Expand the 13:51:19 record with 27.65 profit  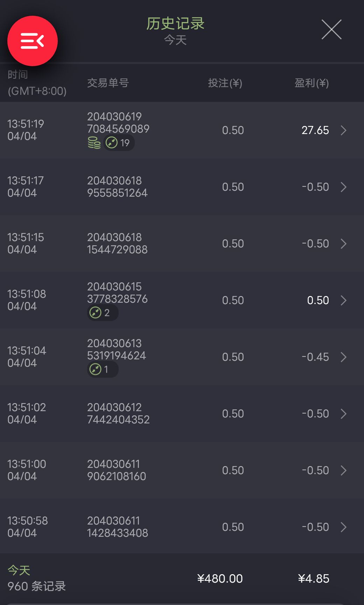343,131
